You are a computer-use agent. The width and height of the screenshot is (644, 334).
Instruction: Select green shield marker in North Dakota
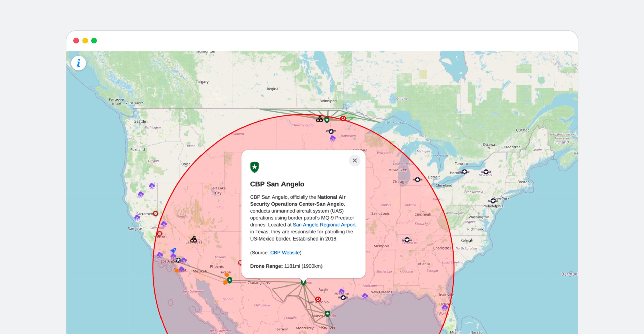point(327,120)
